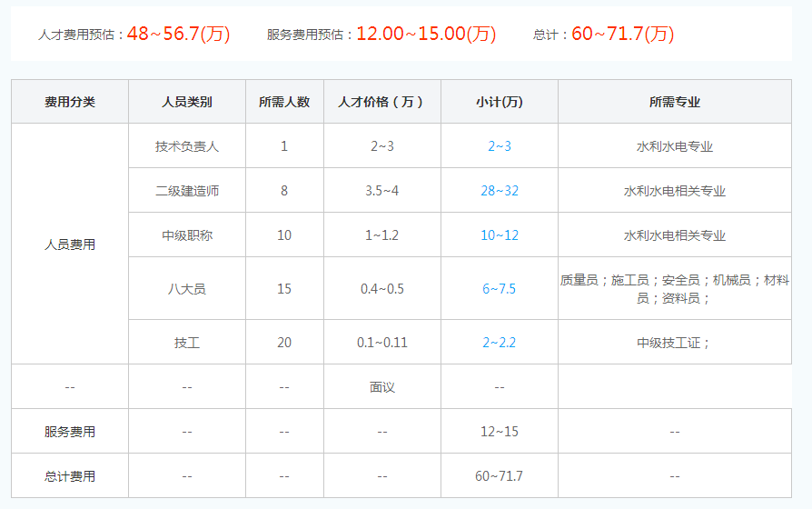The width and height of the screenshot is (812, 509).
Task: Select the 技术负责人 cell
Action: (187, 146)
